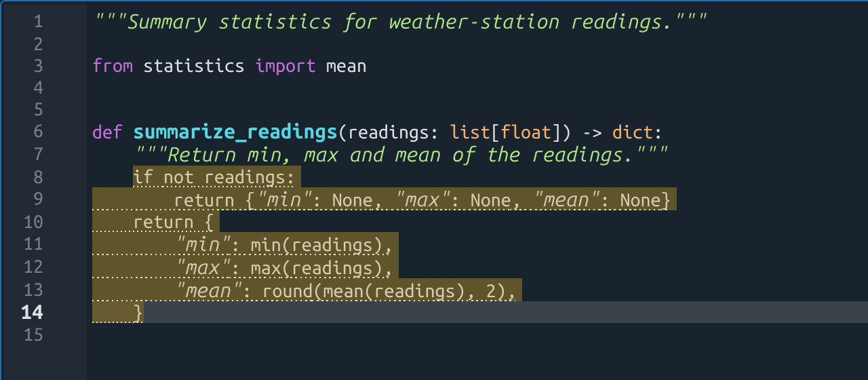Click the 'from' keyword on line 3
Screen dimensions: 868x380
tap(113, 66)
